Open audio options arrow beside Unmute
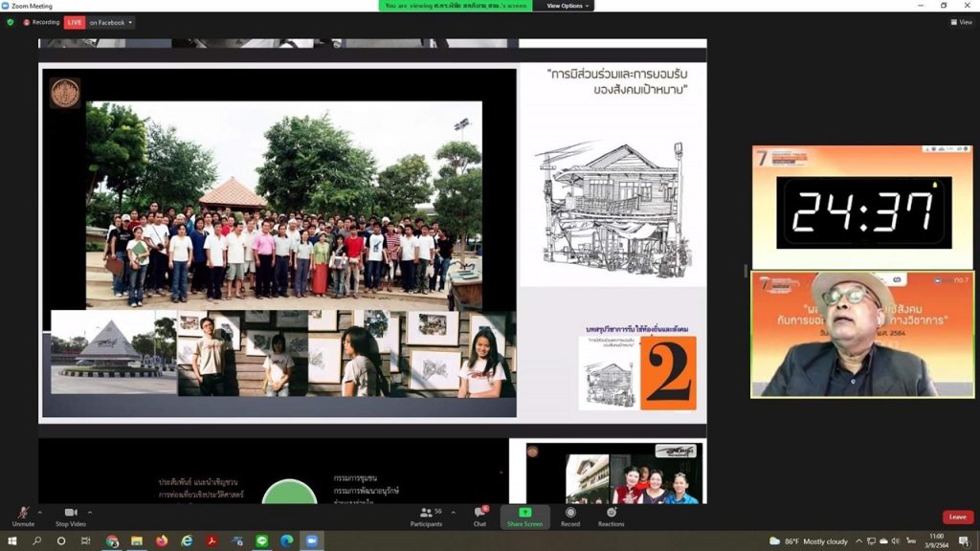Viewport: 980px width, 551px height. (40, 513)
